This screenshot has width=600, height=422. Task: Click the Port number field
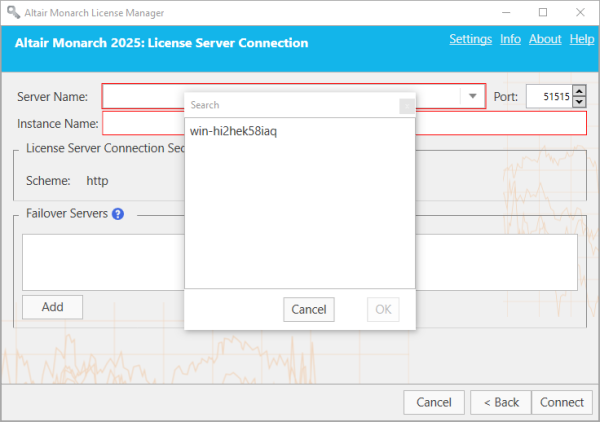[549, 96]
